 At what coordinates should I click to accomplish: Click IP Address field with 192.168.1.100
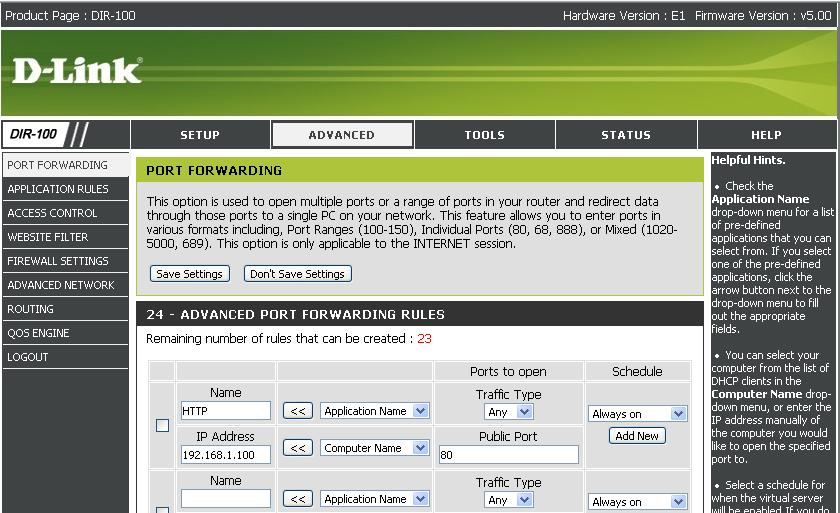tap(226, 455)
